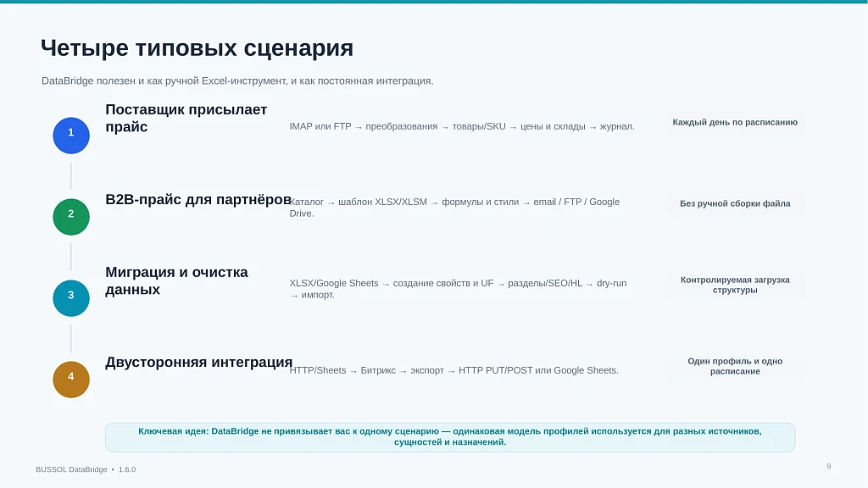Screen dimensions: 868x488
Task: Click the 'XLSX/Google Sheets → создание свойств' text
Action: point(458,289)
